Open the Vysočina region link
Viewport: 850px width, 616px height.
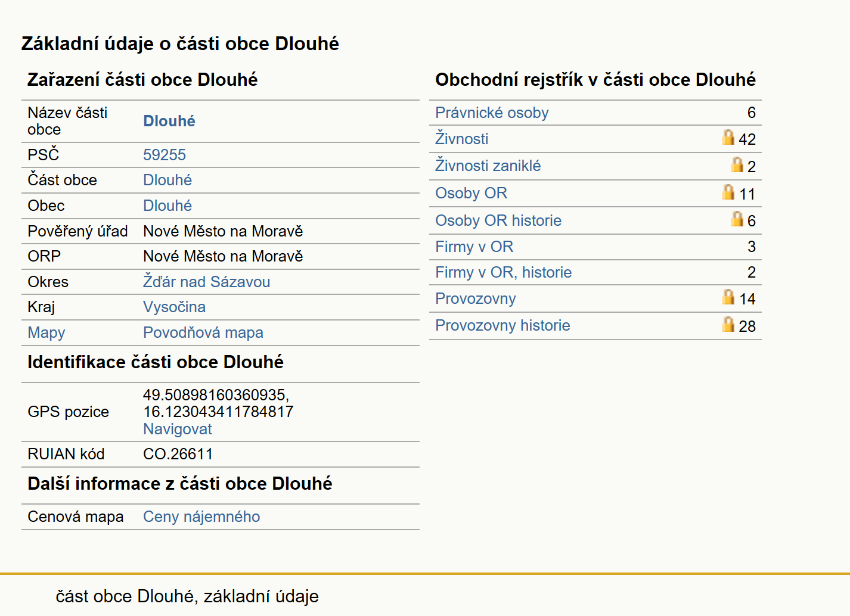175,307
